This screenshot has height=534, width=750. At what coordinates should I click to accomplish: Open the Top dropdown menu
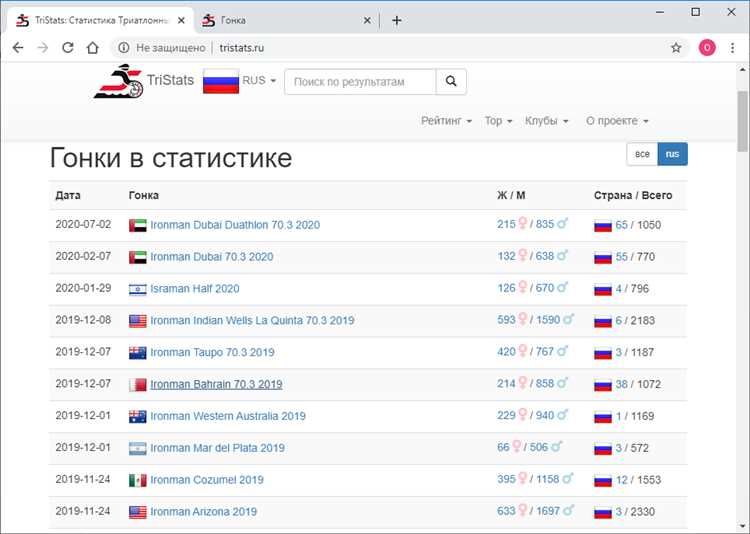498,121
